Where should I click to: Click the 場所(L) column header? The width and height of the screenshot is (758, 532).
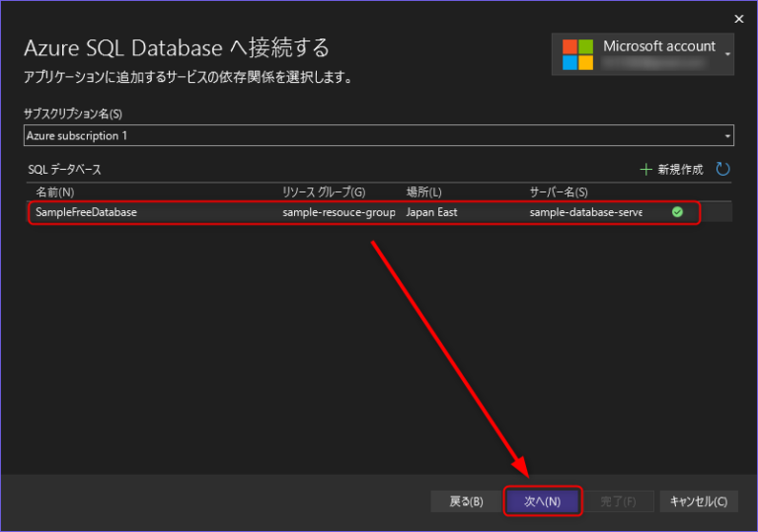423,191
